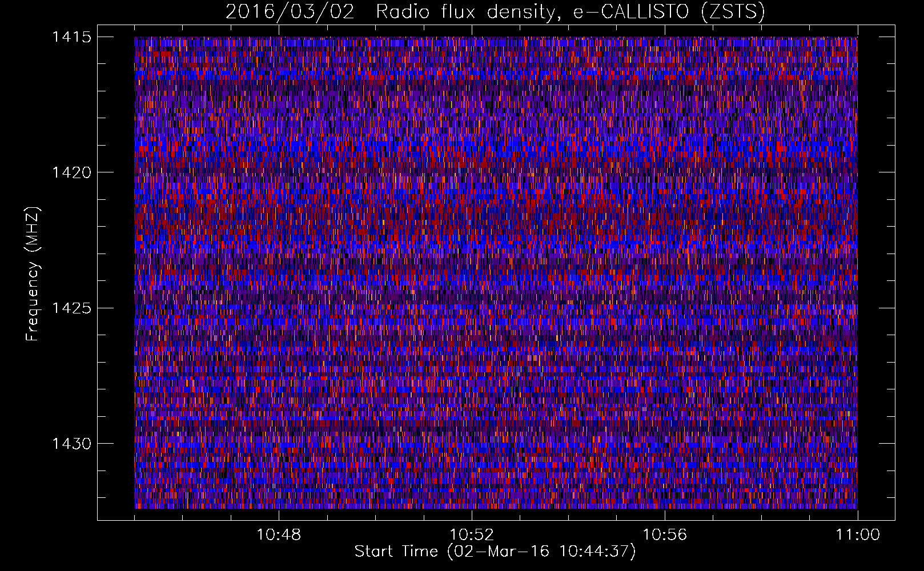924x571 pixels.
Task: Click the 10:52 time tick label
Action: click(x=472, y=535)
